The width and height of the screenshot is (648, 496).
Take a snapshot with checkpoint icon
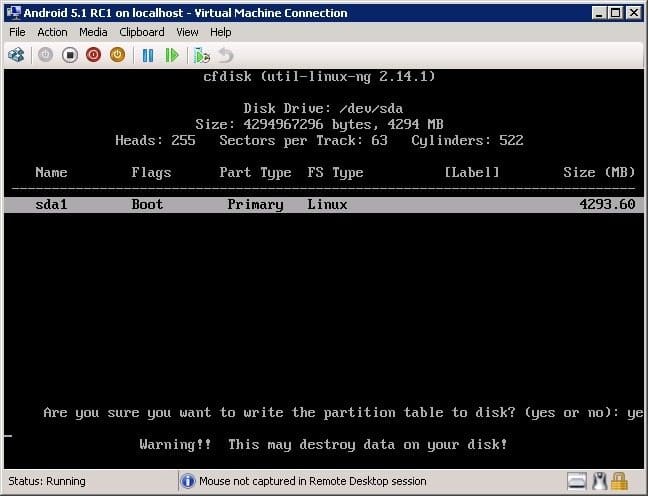(202, 55)
